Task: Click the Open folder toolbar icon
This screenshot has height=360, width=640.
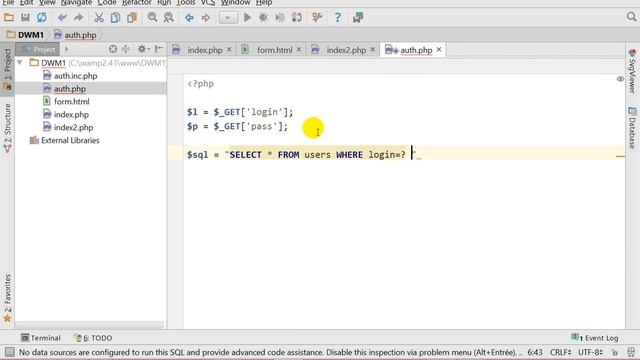Action: coord(9,18)
